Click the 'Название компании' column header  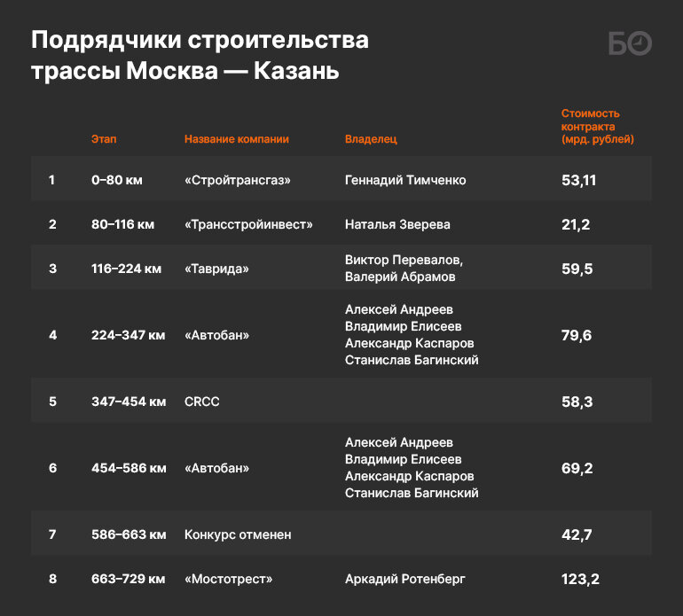click(x=237, y=139)
